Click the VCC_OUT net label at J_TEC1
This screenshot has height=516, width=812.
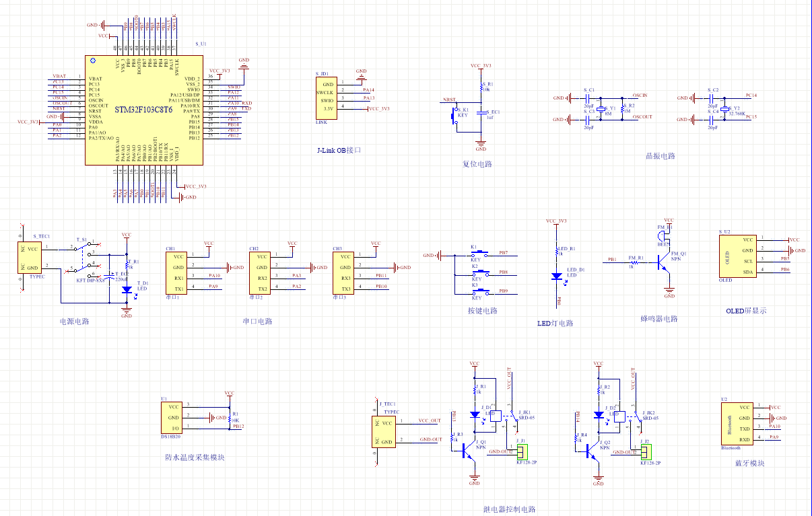pos(430,420)
